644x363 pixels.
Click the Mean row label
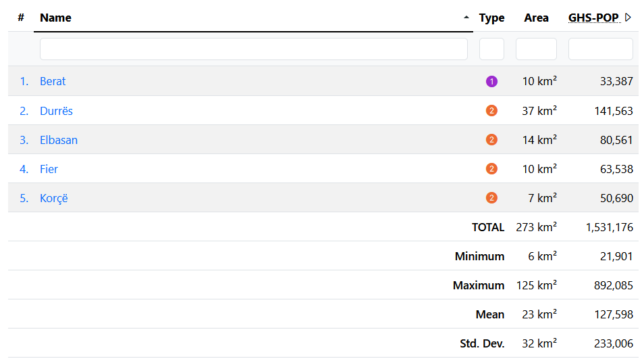pos(490,315)
